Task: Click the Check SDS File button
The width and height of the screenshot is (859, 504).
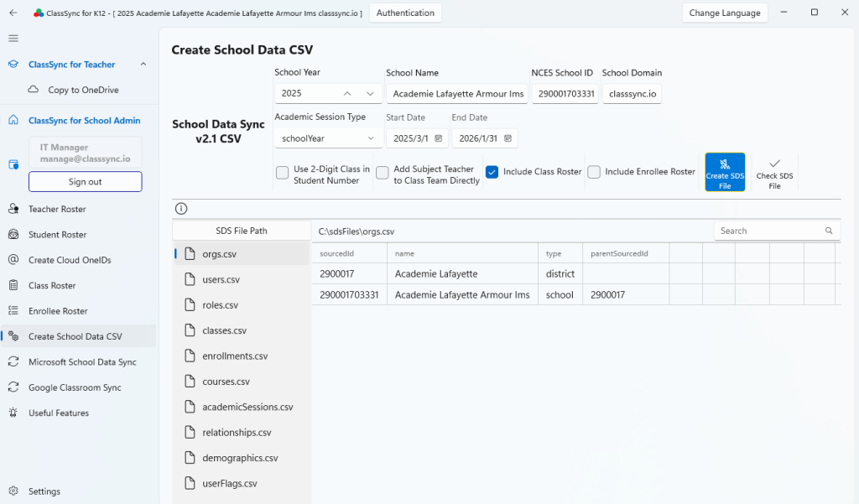Action: (x=774, y=172)
